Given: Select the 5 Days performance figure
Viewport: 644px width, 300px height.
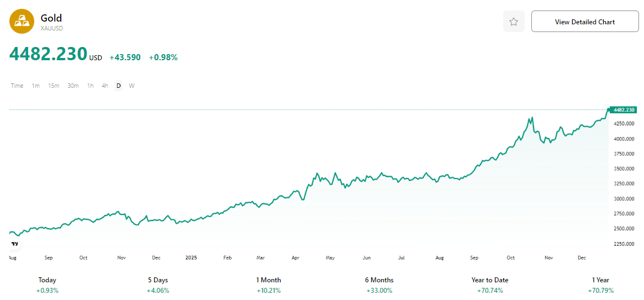Looking at the screenshot, I should (x=158, y=285).
